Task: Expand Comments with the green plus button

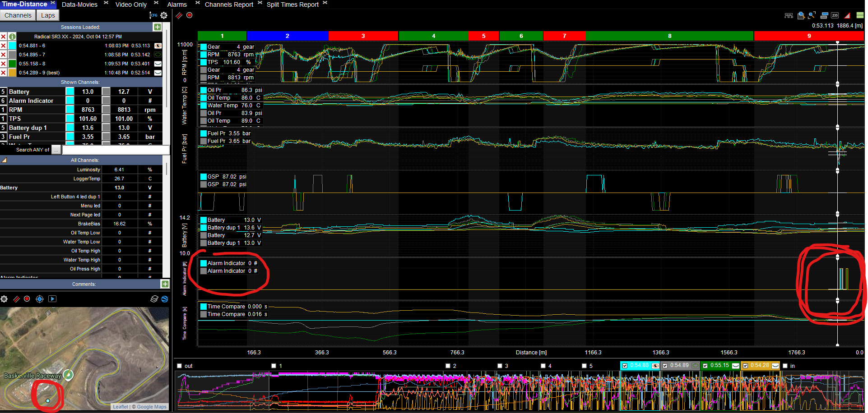Action: coord(165,284)
